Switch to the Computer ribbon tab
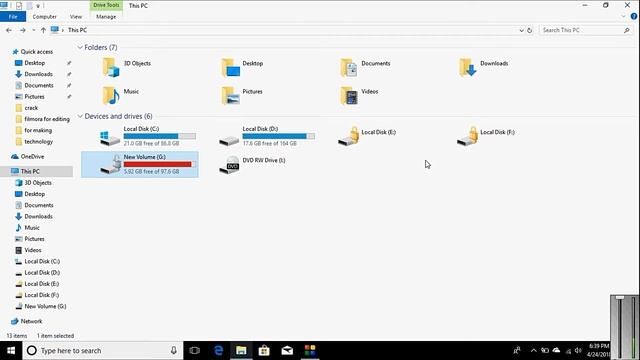The width and height of the screenshot is (640, 360). click(44, 17)
